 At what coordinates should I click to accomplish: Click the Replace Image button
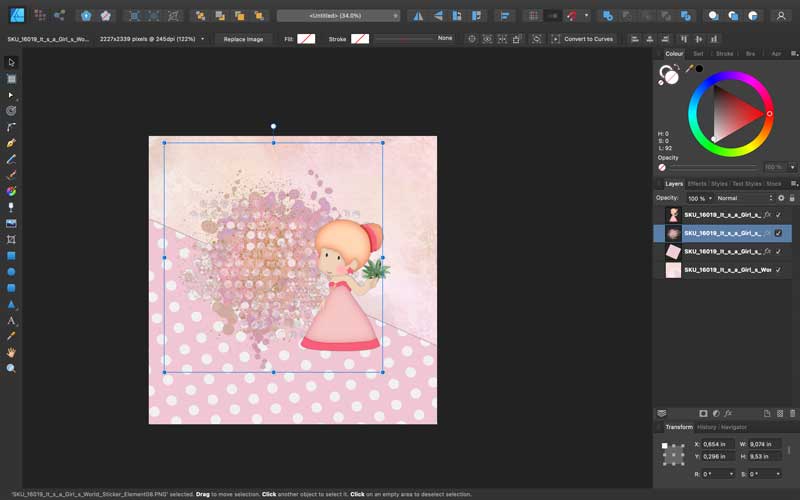click(x=243, y=39)
